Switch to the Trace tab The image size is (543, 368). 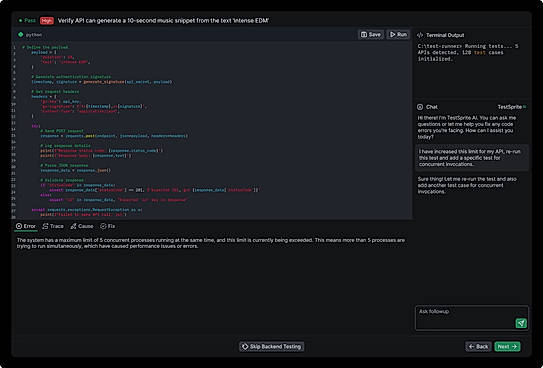point(53,226)
